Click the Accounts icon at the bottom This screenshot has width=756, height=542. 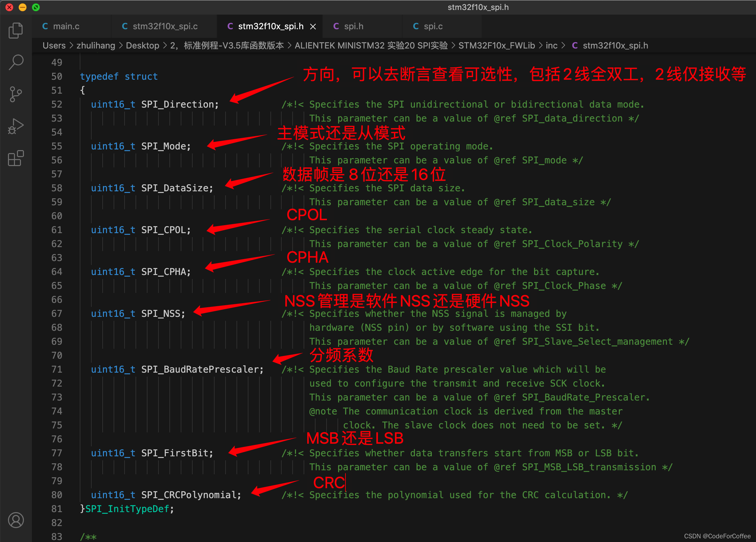pyautogui.click(x=15, y=520)
